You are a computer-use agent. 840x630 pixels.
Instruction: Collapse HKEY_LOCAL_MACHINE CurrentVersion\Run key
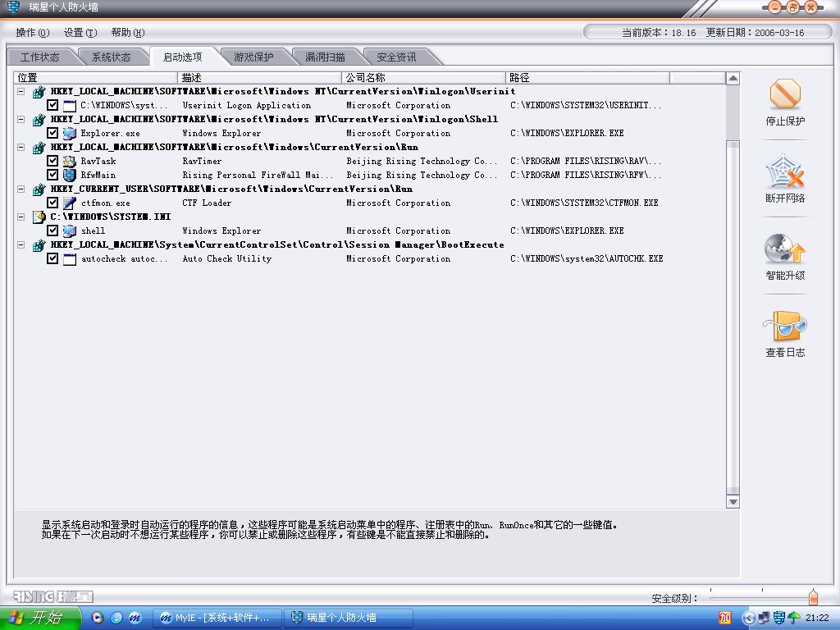(x=21, y=148)
